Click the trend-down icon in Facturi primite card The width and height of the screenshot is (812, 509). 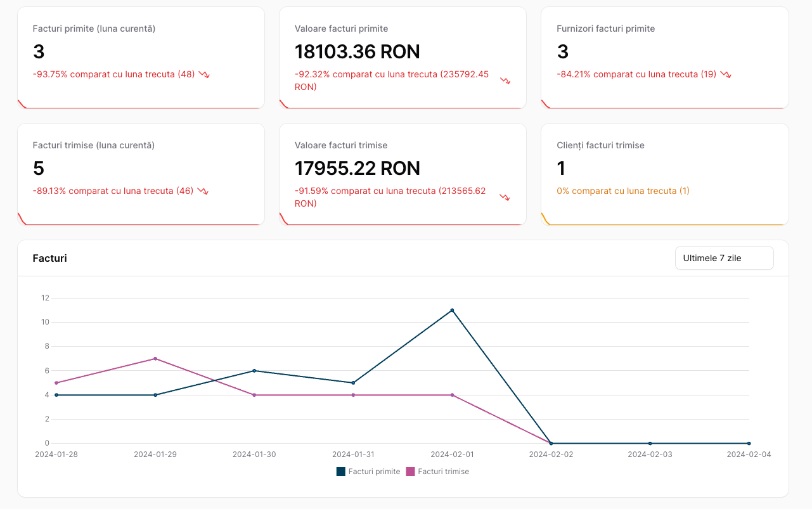click(x=204, y=74)
